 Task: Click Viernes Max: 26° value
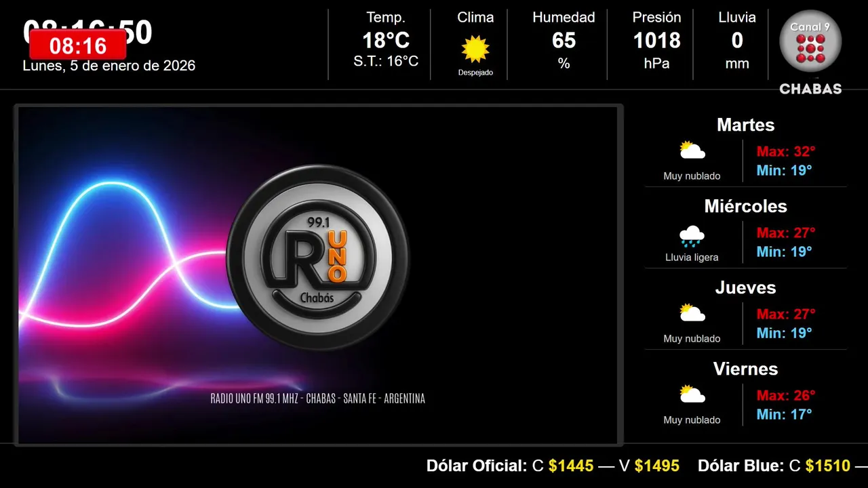point(786,395)
